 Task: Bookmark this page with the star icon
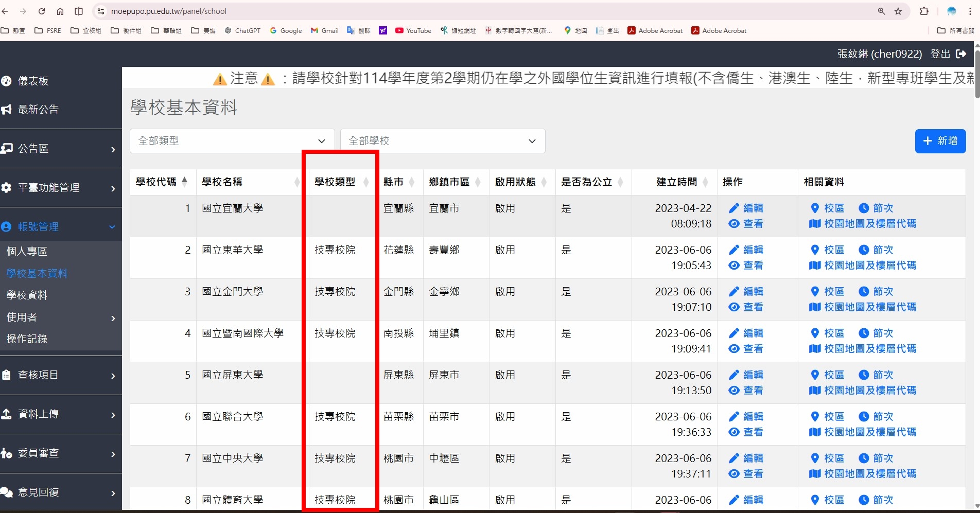click(898, 11)
